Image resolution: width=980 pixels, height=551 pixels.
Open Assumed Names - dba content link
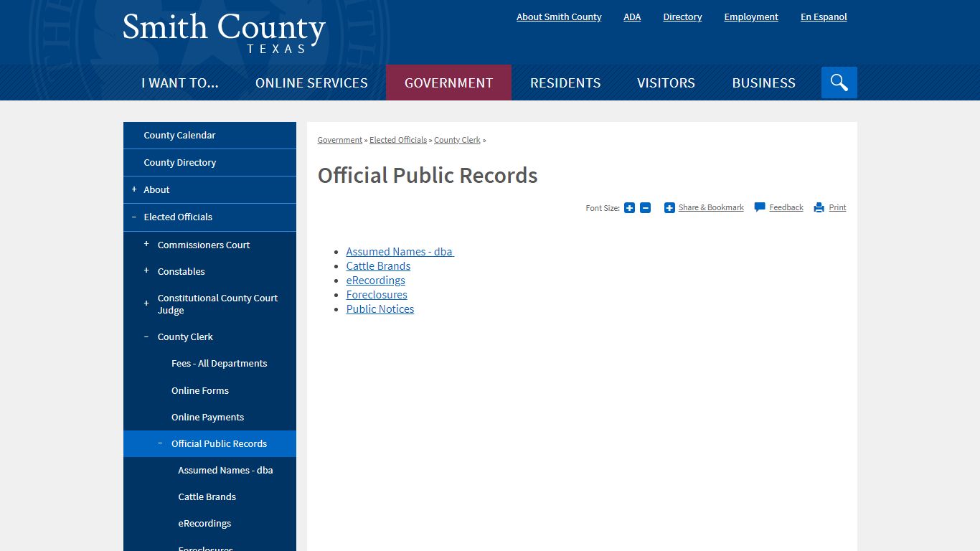click(400, 252)
